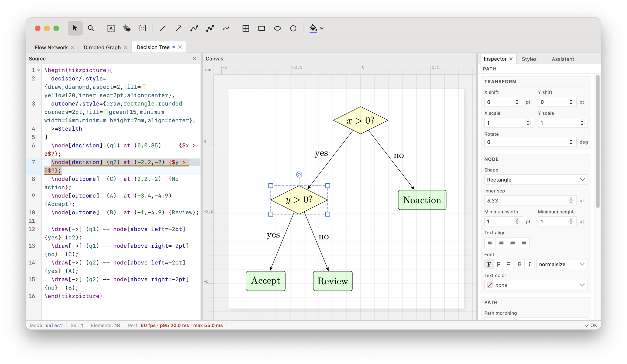The image size is (627, 364).
Task: Click the green!15 color swatch in source
Action: (106, 112)
